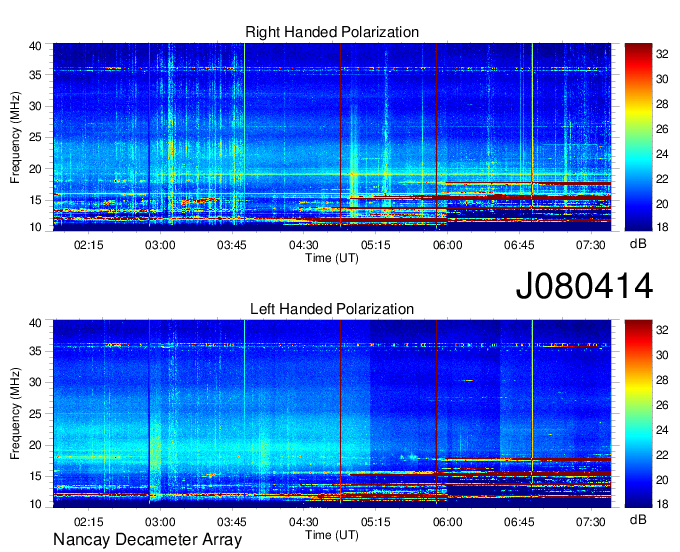Click the 18 value on the lower color bar scale
680x552 pixels.
662,504
